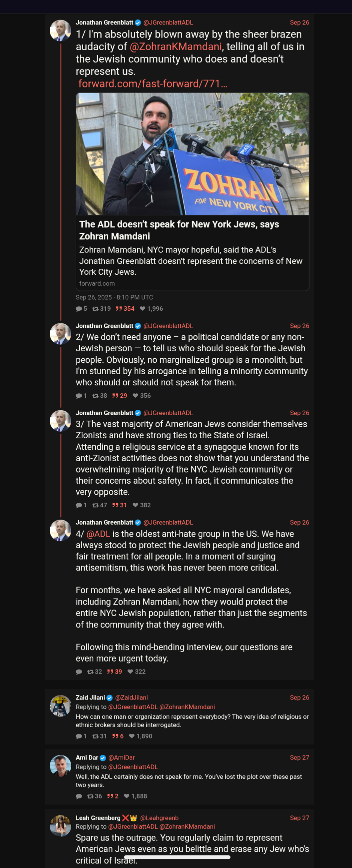Click the Sep 26, 2025 8:10 PM timestamp
The width and height of the screenshot is (352, 868).
[x=114, y=298]
